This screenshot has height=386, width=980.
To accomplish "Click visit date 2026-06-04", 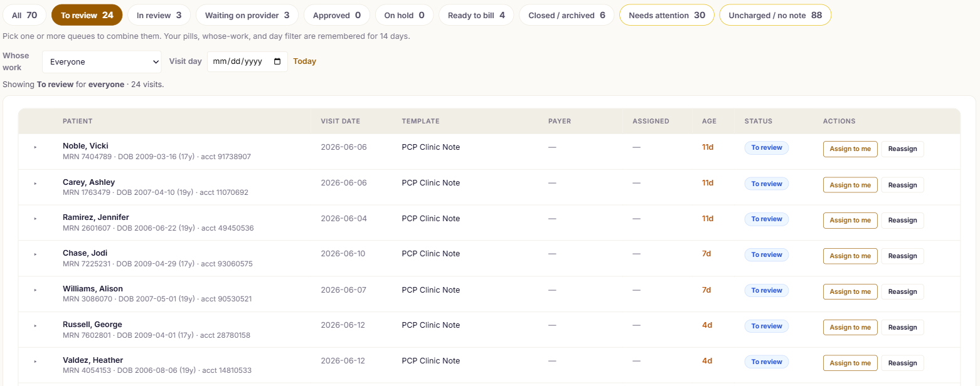I will [x=344, y=218].
